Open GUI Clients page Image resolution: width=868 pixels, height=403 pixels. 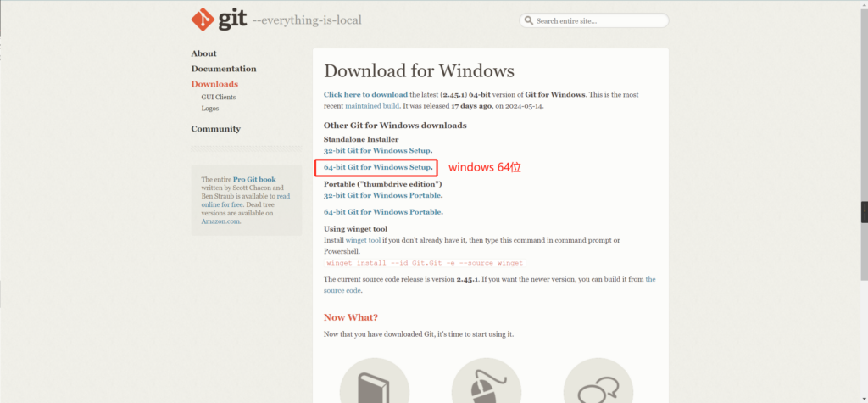218,97
